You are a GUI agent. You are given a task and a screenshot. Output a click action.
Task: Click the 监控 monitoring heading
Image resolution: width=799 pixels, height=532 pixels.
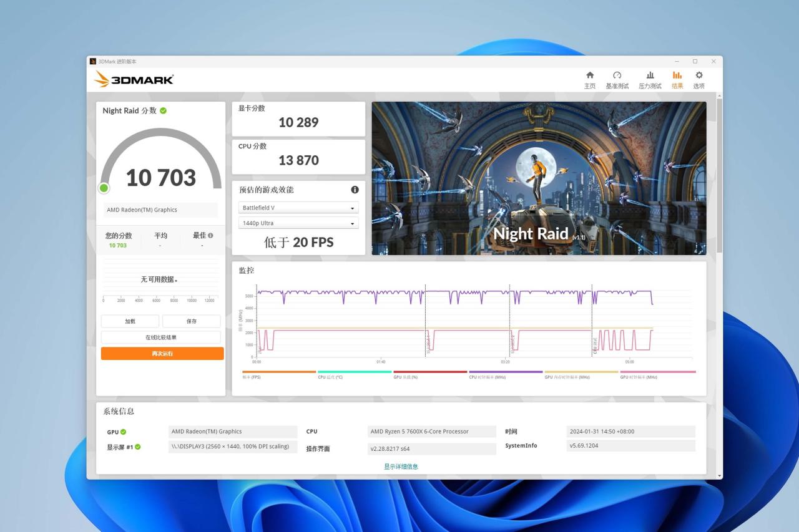[247, 271]
